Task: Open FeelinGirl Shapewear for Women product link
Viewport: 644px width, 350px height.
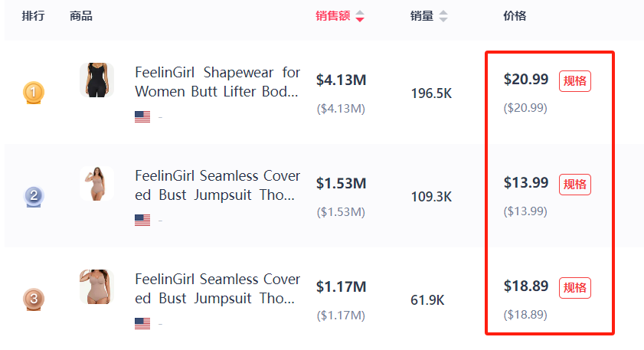Action: click(217, 82)
